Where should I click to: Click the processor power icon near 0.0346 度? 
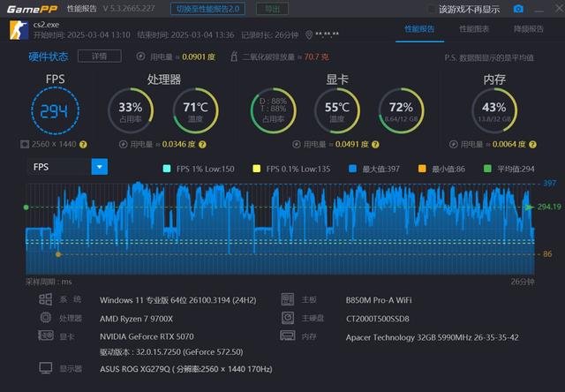click(x=124, y=145)
